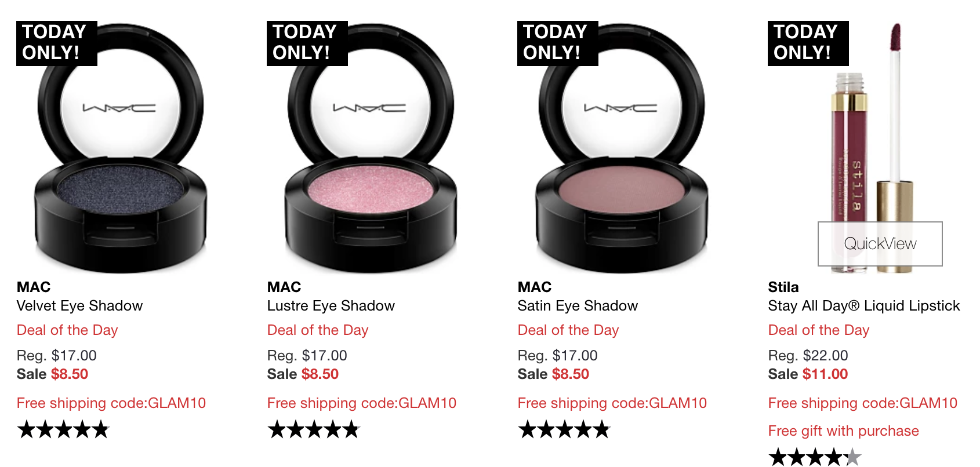Click the $11.00 sale price of Stila lipstick
The width and height of the screenshot is (980, 467).
(x=825, y=374)
